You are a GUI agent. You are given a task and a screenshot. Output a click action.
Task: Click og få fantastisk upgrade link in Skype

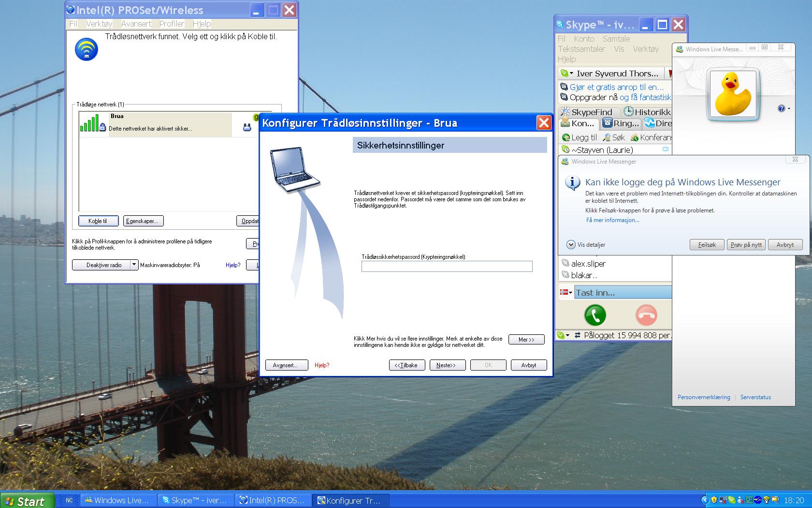click(x=645, y=97)
